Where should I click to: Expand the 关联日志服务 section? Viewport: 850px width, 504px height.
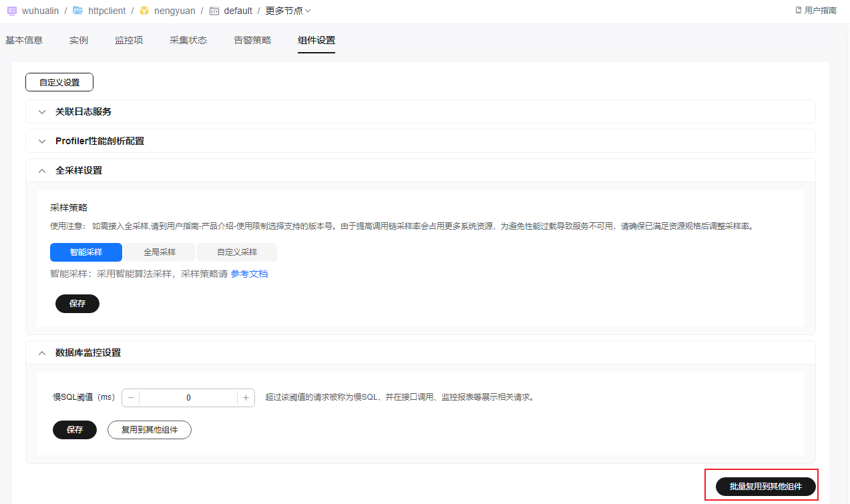click(42, 111)
